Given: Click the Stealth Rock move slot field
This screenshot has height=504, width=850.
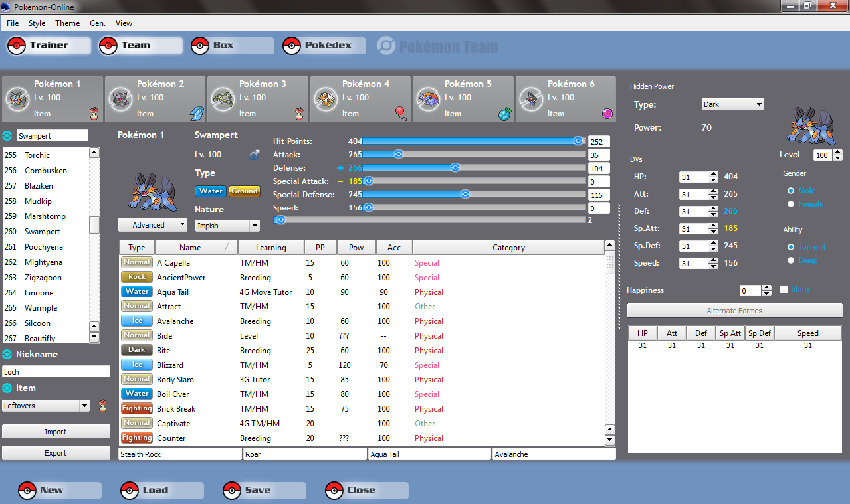Looking at the screenshot, I should pyautogui.click(x=180, y=454).
